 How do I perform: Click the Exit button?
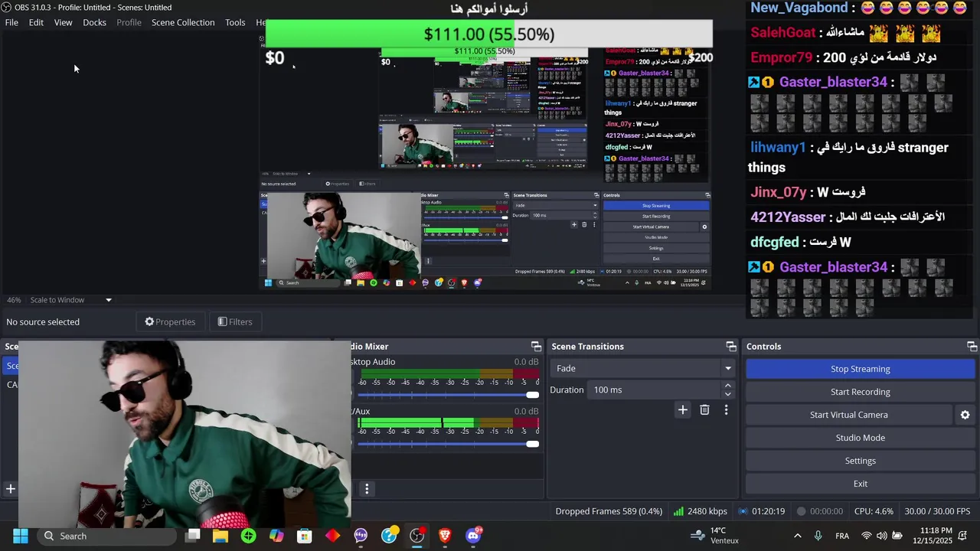pos(861,484)
